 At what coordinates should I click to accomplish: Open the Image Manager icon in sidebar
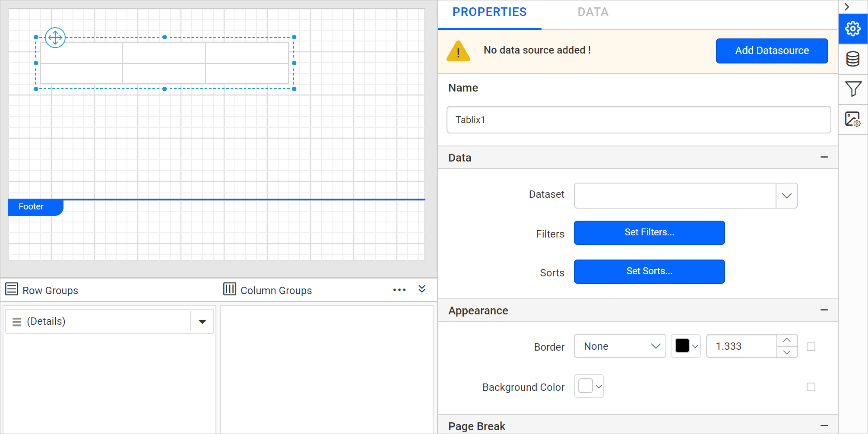coord(853,119)
